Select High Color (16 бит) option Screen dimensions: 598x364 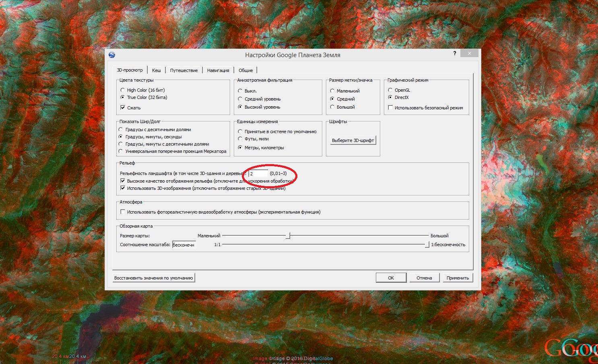(123, 90)
